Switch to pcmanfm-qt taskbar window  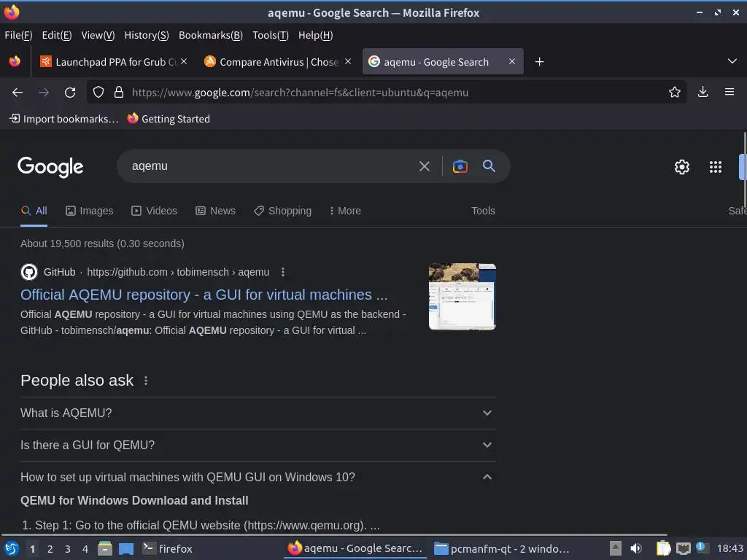(x=502, y=548)
